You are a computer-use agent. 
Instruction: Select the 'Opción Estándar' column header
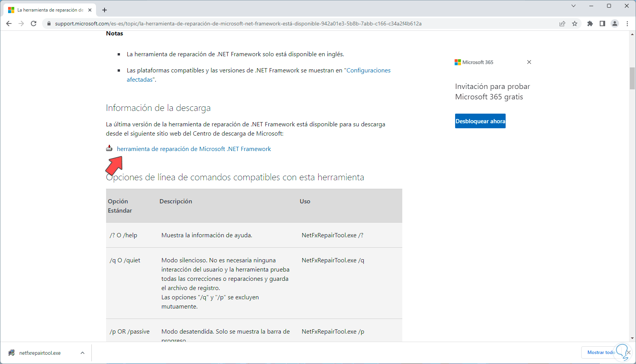pyautogui.click(x=120, y=206)
